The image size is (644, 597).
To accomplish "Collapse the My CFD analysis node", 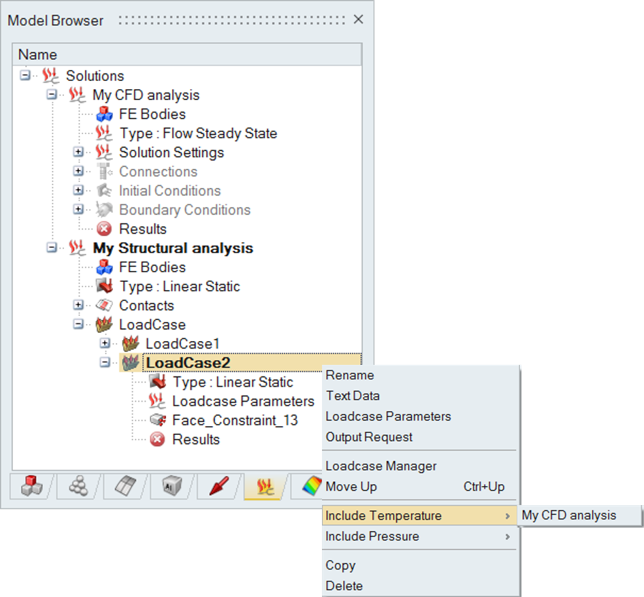I will tap(52, 94).
